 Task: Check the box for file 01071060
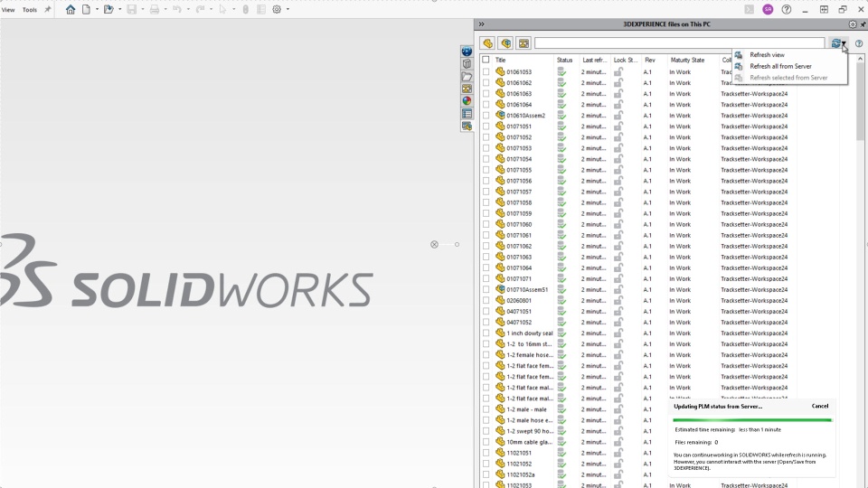pos(486,224)
